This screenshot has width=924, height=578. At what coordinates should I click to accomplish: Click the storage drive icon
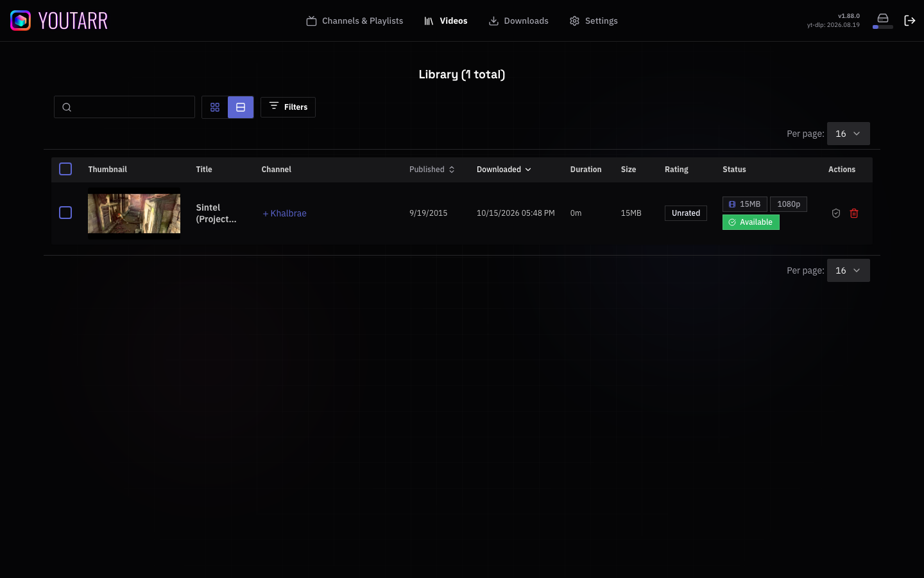(x=883, y=18)
